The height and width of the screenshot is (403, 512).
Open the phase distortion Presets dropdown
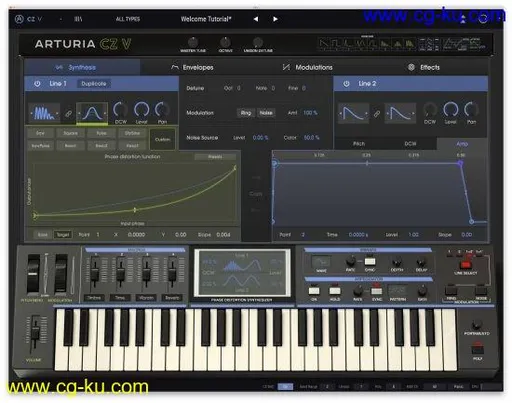tap(215, 157)
